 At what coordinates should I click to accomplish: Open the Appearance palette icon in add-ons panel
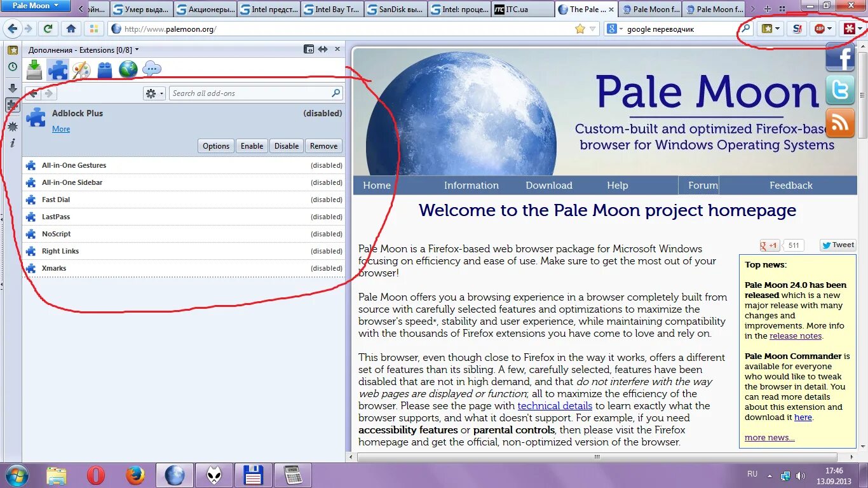81,69
